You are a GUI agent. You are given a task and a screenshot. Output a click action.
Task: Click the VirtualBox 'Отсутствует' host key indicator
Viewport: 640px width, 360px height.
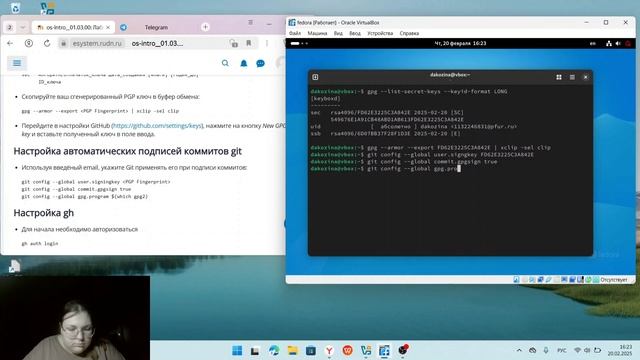pos(613,280)
